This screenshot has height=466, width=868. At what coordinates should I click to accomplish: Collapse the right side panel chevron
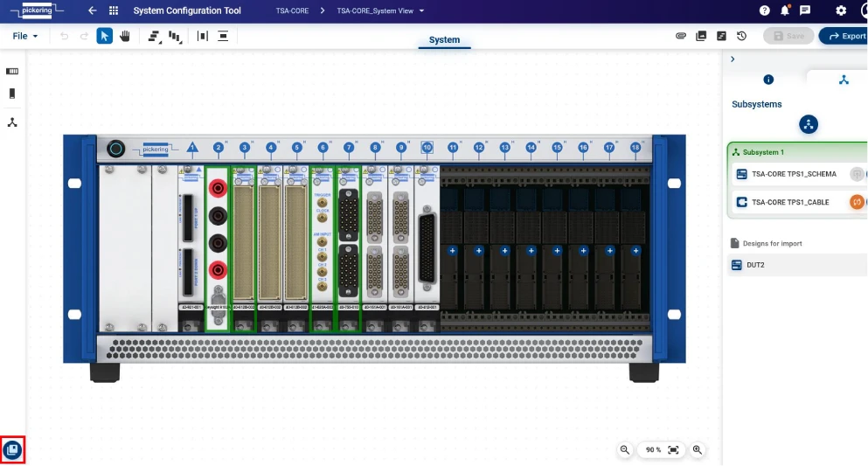click(x=733, y=59)
